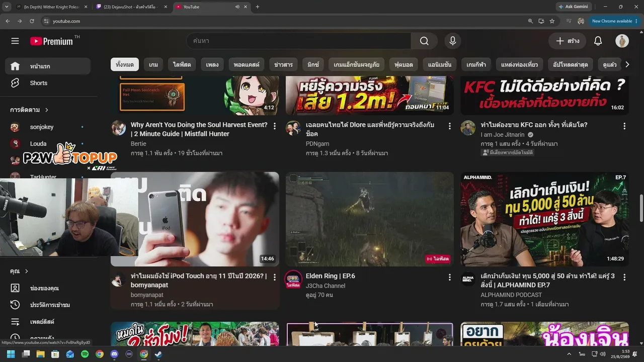Open Discord from taskbar
644x362 pixels.
pos(114,354)
